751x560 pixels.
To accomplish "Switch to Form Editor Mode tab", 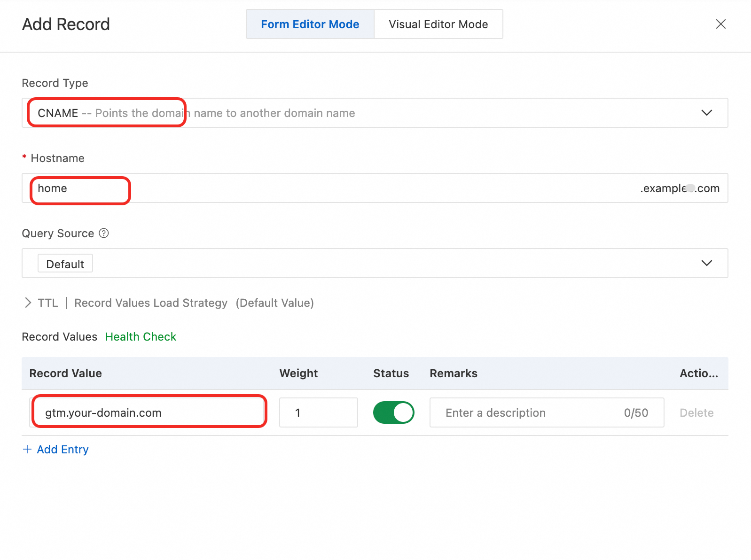I will pyautogui.click(x=310, y=24).
